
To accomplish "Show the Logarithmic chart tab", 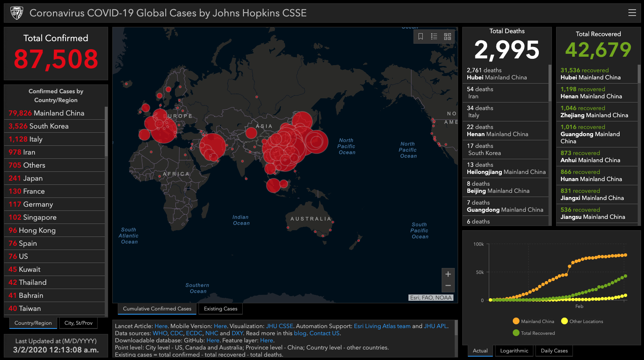I will click(x=514, y=351).
